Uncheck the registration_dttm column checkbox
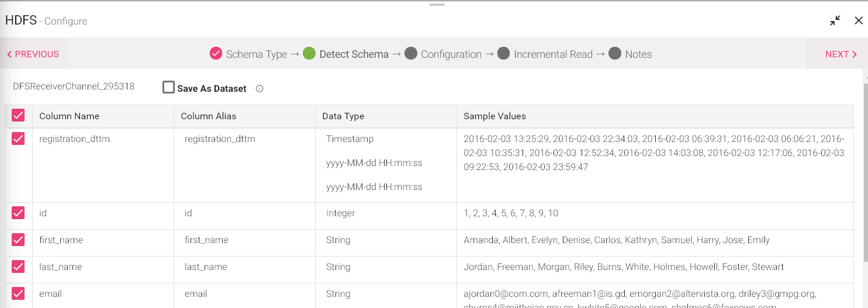Screen dimensions: 868x308 (x=18, y=139)
